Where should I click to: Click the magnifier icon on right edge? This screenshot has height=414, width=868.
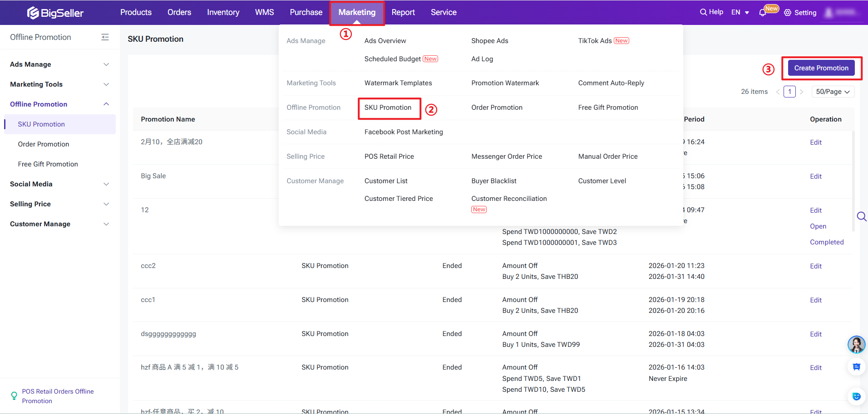[861, 216]
